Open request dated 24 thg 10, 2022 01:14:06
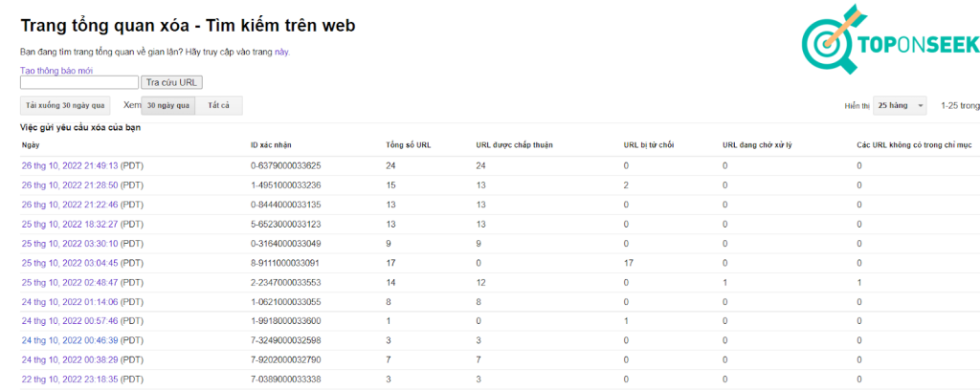 point(69,302)
